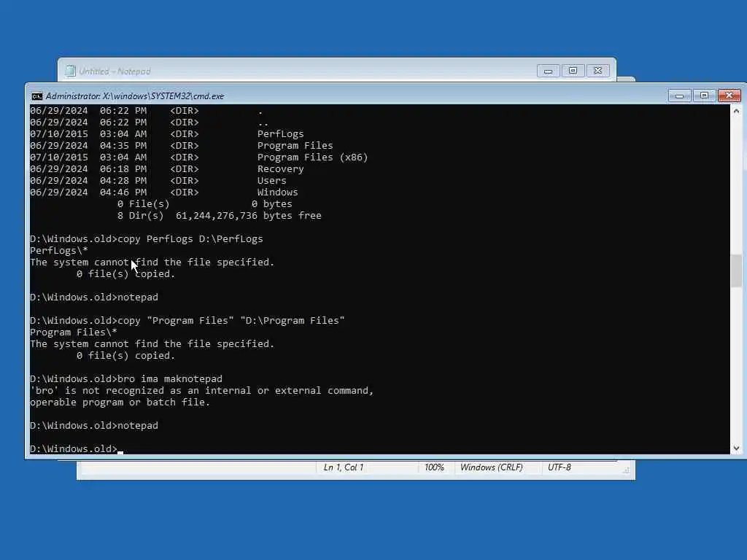Click the PerfLogs directory row
The width and height of the screenshot is (747, 560).
tap(167, 134)
